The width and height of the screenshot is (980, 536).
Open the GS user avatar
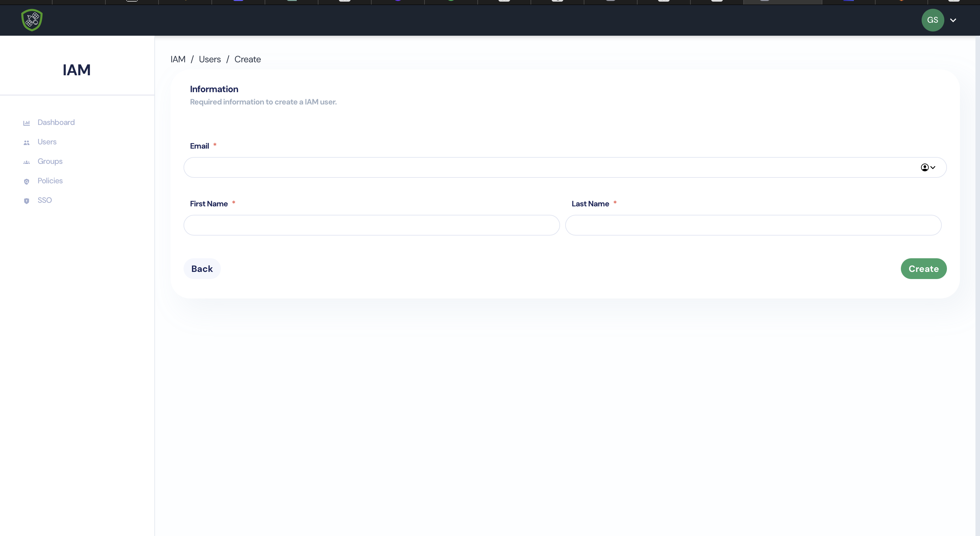pyautogui.click(x=932, y=20)
